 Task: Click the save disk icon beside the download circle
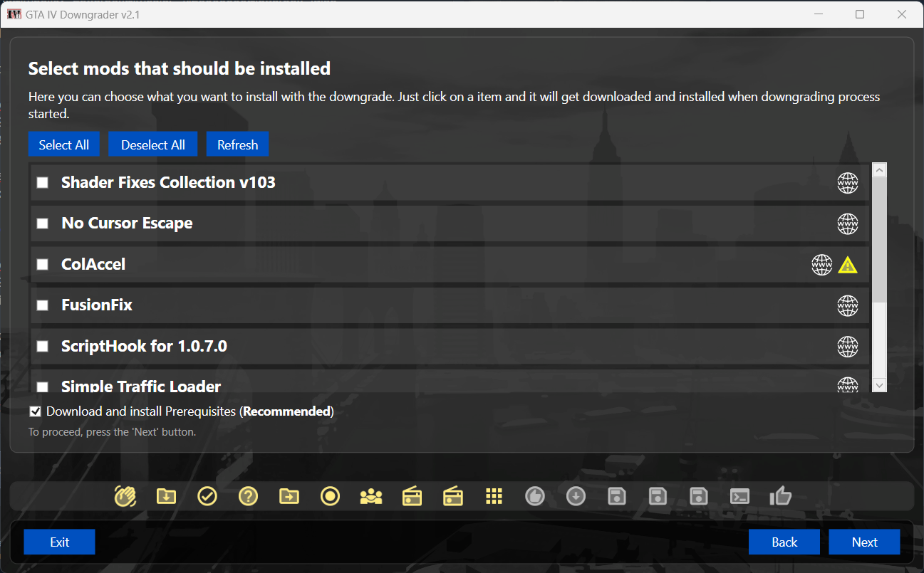pyautogui.click(x=617, y=495)
